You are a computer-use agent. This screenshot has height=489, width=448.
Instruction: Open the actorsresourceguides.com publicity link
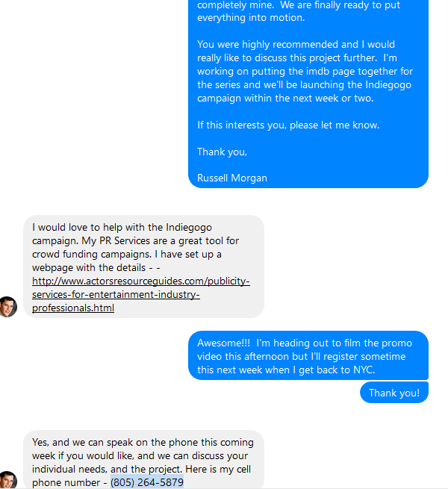tap(140, 294)
